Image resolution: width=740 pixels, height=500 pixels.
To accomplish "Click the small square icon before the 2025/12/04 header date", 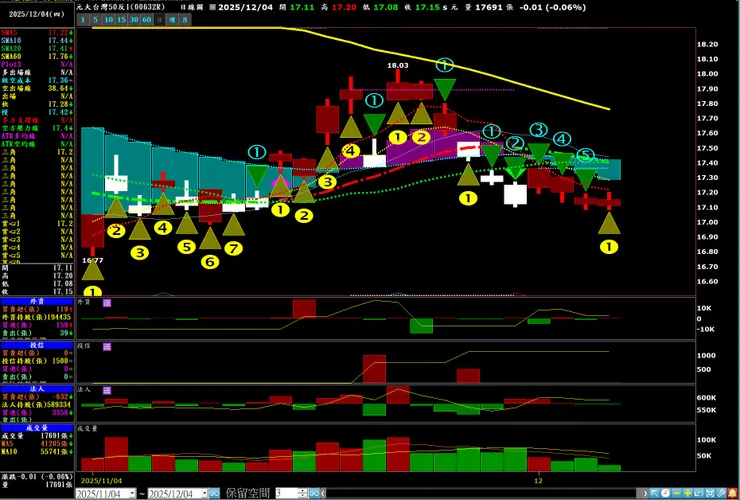I will [212, 7].
